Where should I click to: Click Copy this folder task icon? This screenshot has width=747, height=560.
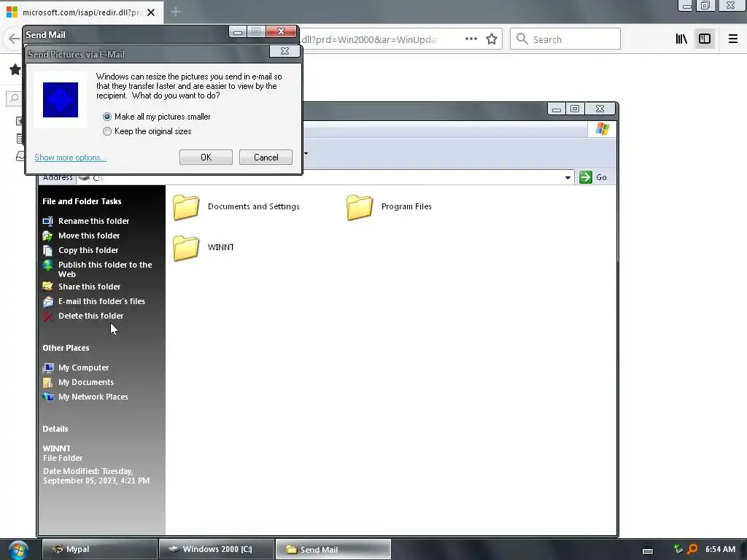47,251
